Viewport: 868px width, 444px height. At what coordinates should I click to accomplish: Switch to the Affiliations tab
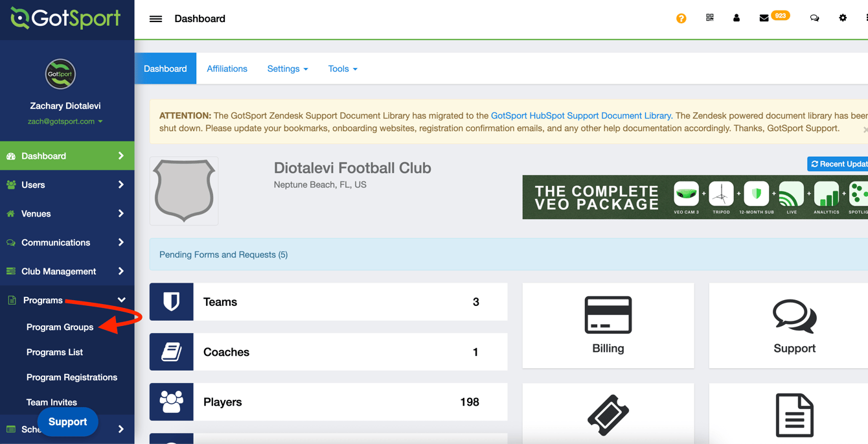click(227, 68)
